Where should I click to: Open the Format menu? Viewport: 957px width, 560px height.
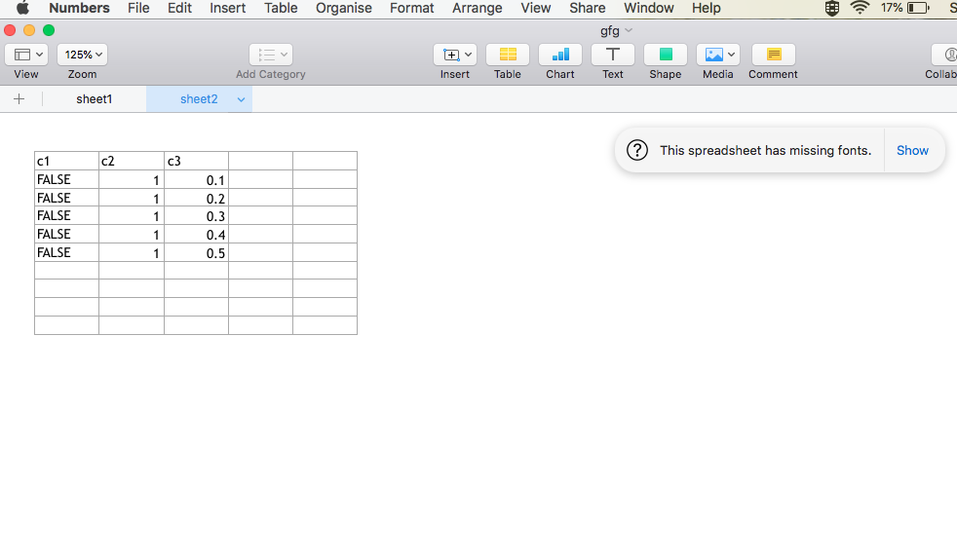tap(412, 8)
